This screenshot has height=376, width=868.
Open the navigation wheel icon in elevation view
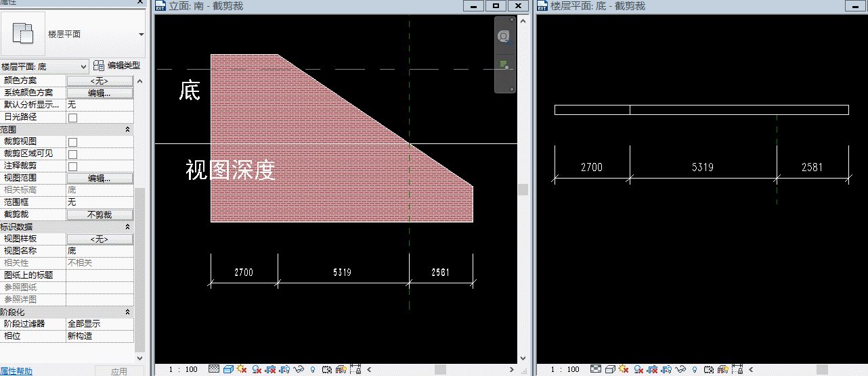point(504,37)
